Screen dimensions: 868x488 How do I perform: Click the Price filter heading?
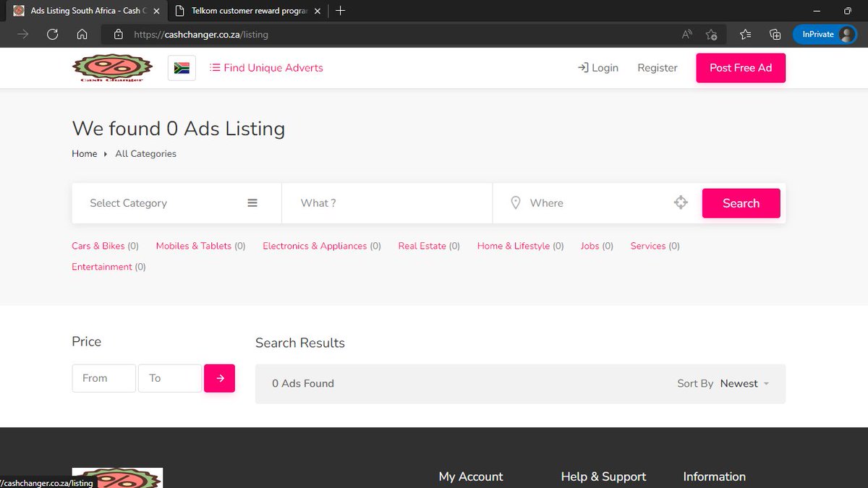pos(87,341)
